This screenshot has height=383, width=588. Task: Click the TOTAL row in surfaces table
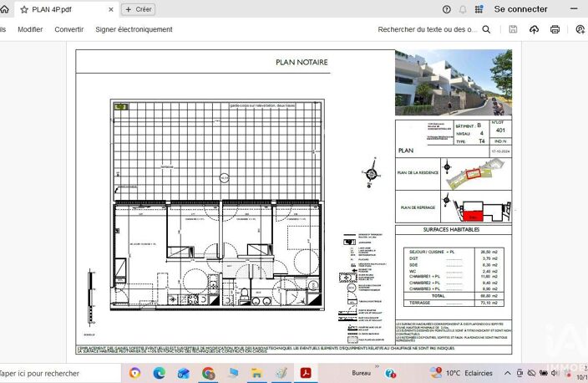pos(454,296)
